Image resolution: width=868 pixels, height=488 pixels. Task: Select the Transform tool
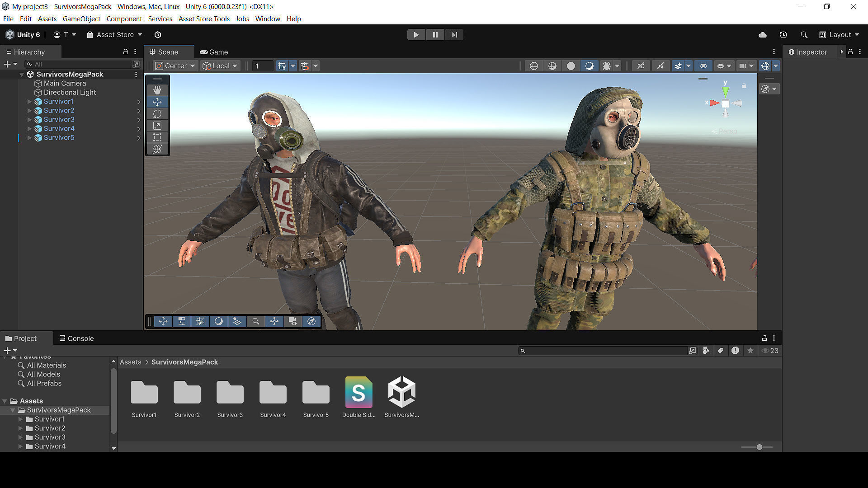click(x=157, y=149)
